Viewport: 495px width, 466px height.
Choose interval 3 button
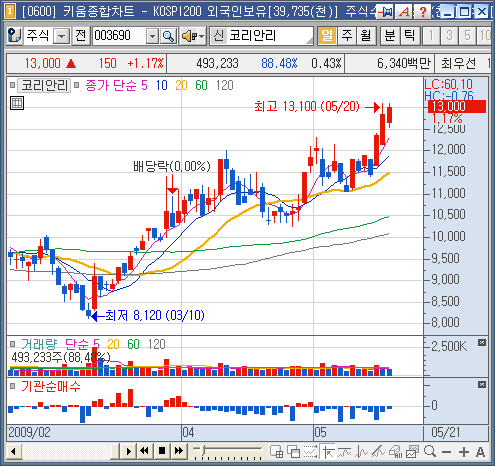[x=449, y=36]
